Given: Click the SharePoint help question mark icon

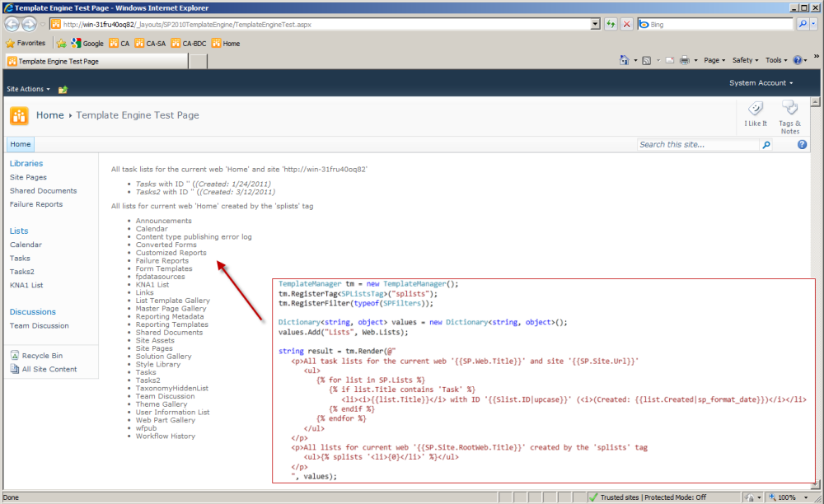Looking at the screenshot, I should (x=803, y=145).
